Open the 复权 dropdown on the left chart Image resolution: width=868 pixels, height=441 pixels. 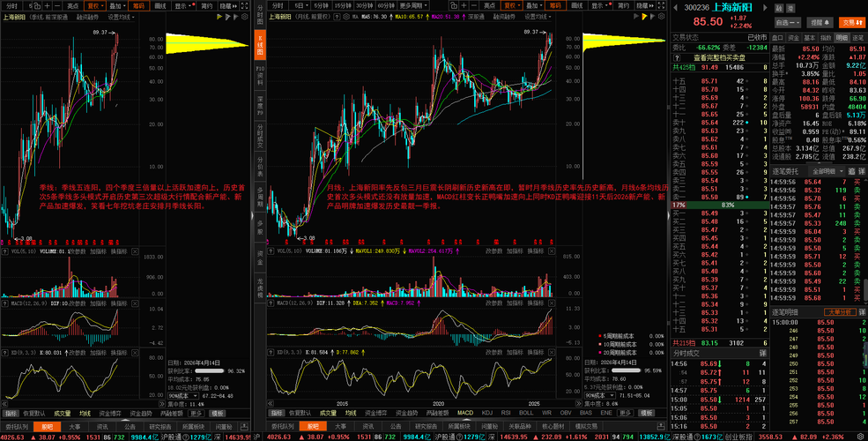(94, 5)
